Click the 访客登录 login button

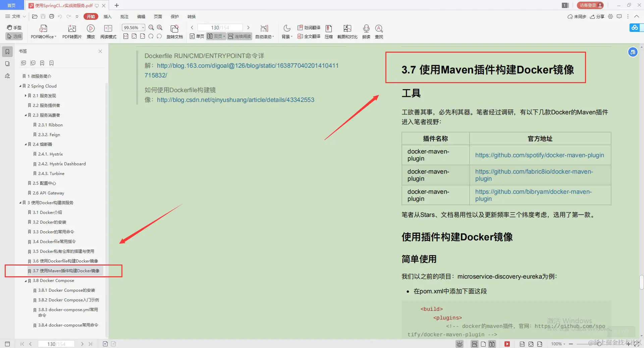[x=589, y=5]
